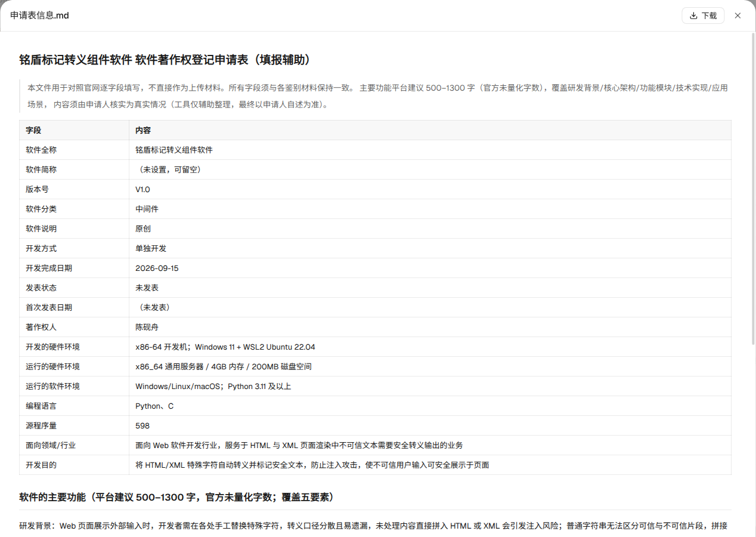This screenshot has width=756, height=537.
Task: Click the 开发完成日期 field cell
Action: 74,268
